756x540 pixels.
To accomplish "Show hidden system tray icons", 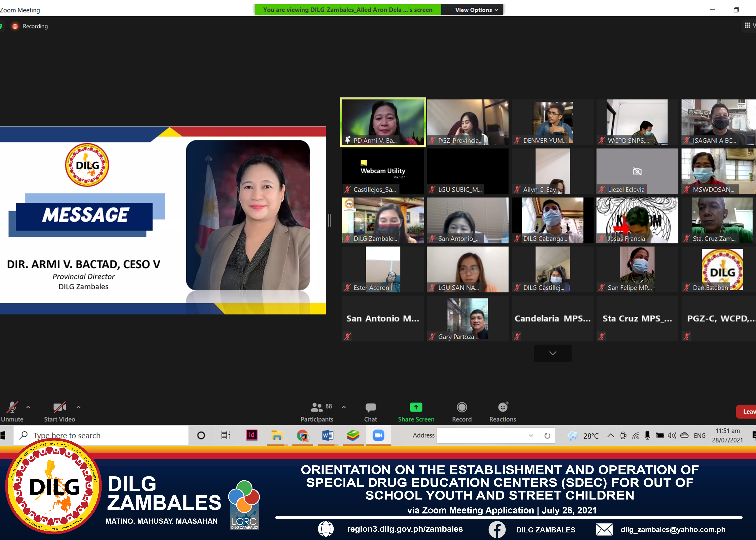I will coord(611,435).
